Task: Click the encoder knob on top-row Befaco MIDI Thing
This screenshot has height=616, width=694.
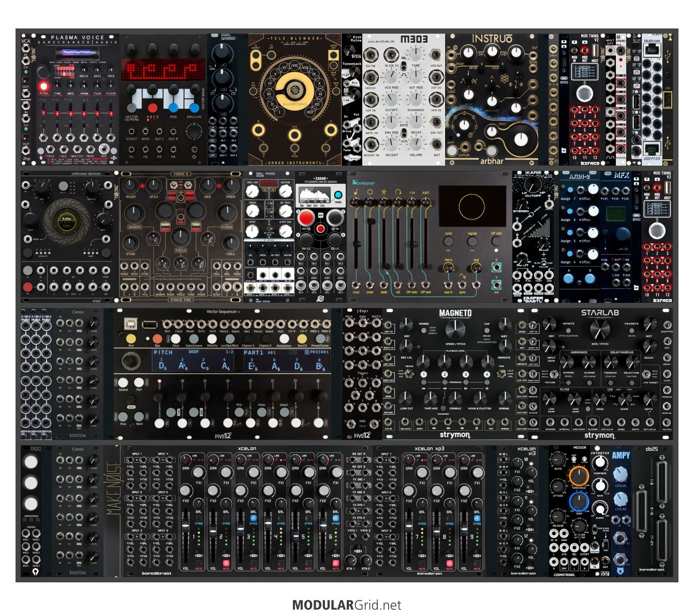Action: [584, 94]
